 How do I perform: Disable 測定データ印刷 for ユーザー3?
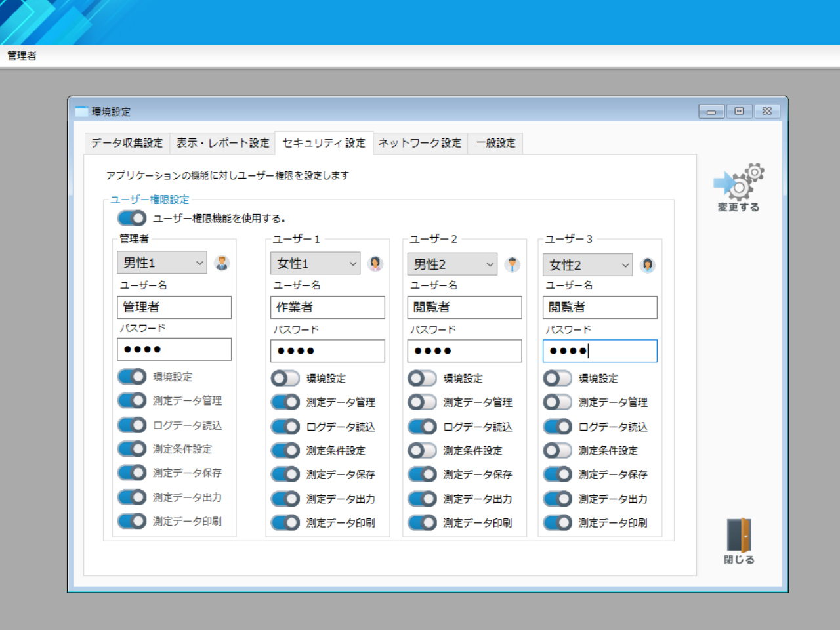[x=558, y=522]
